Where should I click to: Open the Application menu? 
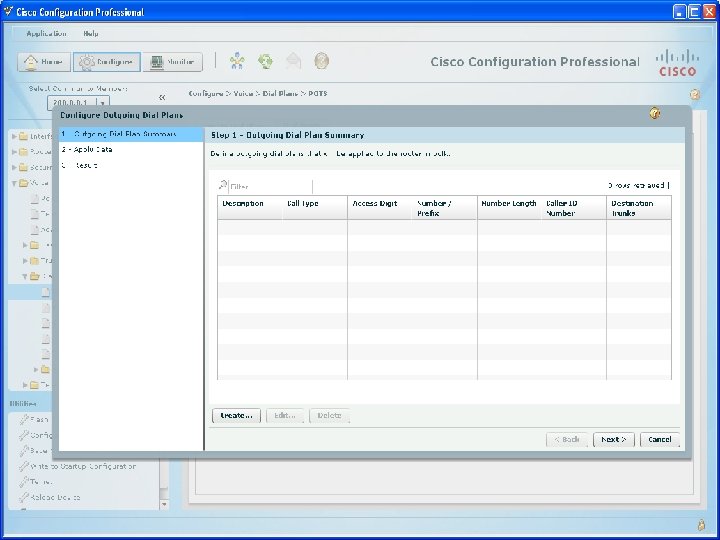click(46, 34)
